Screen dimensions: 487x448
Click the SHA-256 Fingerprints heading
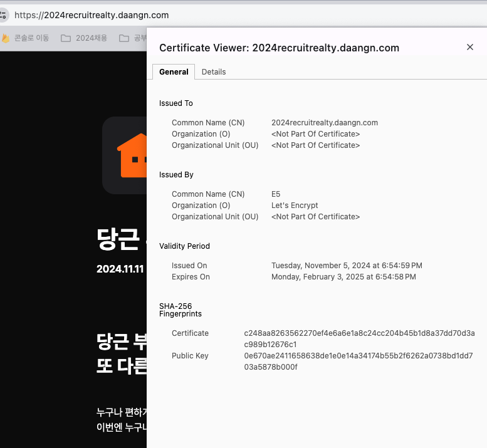180,310
